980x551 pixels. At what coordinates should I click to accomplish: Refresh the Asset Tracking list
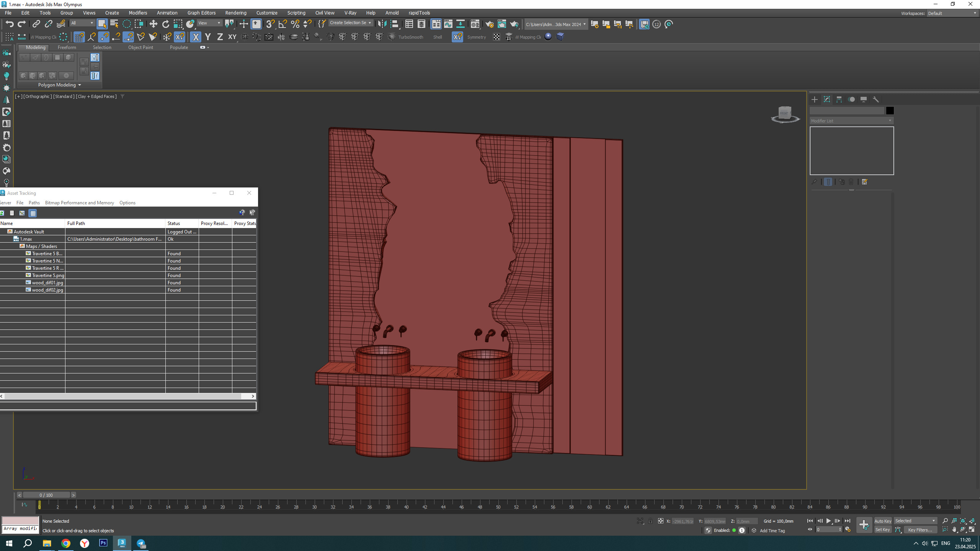tap(2, 213)
